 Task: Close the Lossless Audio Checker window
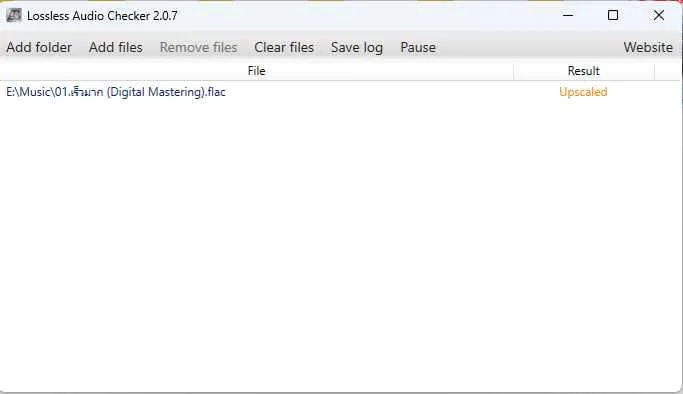(x=659, y=15)
